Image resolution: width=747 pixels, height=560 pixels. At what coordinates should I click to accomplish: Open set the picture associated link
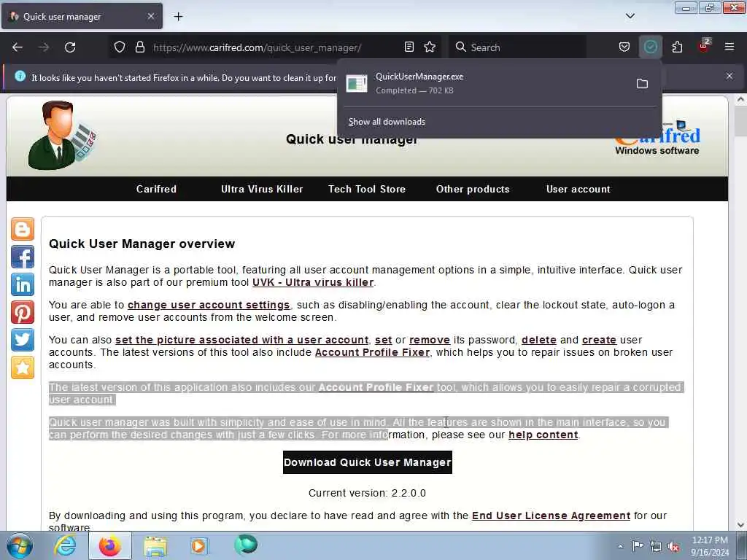[x=242, y=340]
